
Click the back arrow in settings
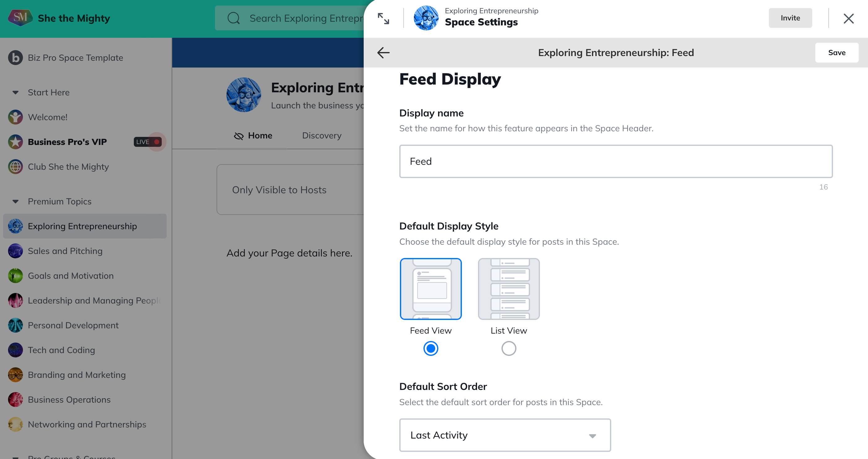click(x=383, y=53)
